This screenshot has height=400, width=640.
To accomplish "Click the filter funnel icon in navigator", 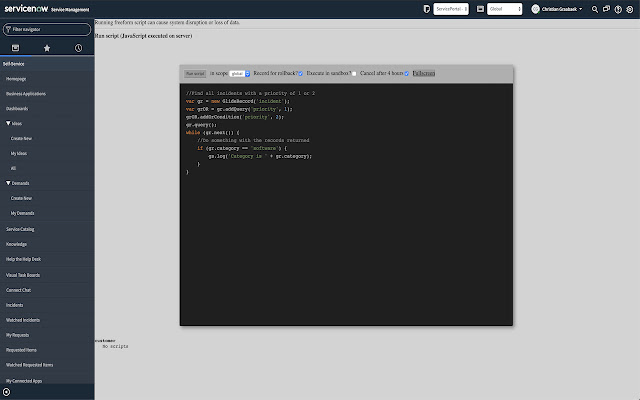I will pos(8,29).
